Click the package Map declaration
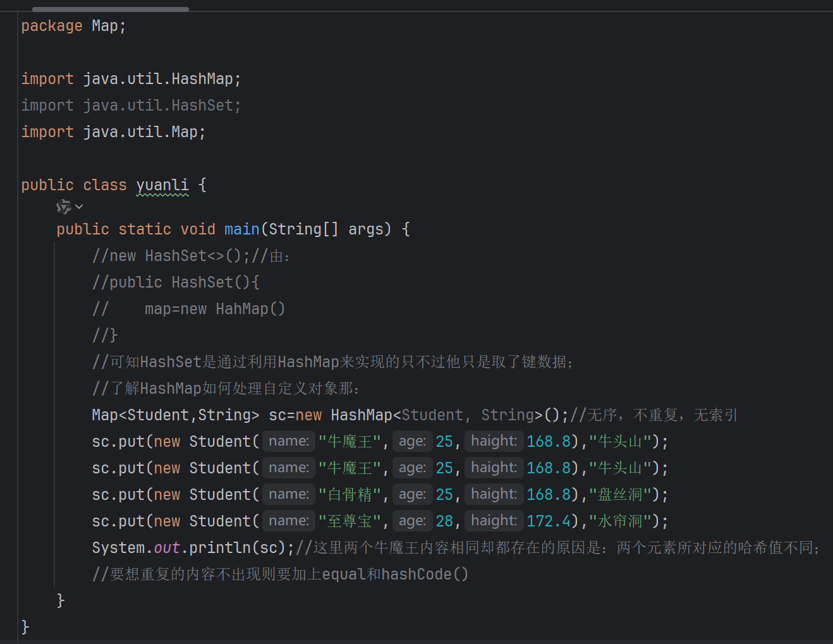 coord(73,25)
